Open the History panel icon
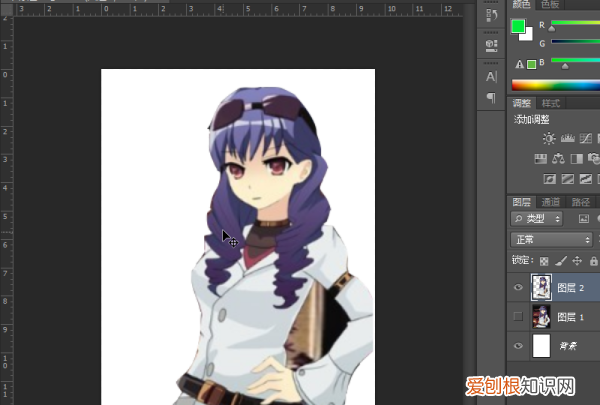This screenshot has width=600, height=405. coord(491,17)
